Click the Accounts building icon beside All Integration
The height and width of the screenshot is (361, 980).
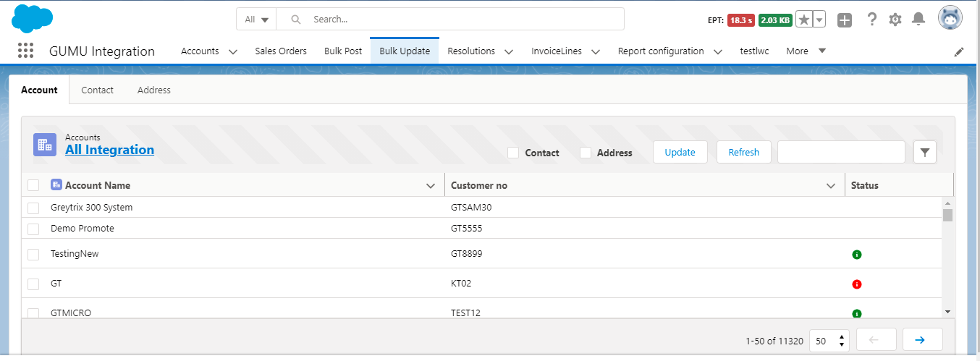pos(45,145)
